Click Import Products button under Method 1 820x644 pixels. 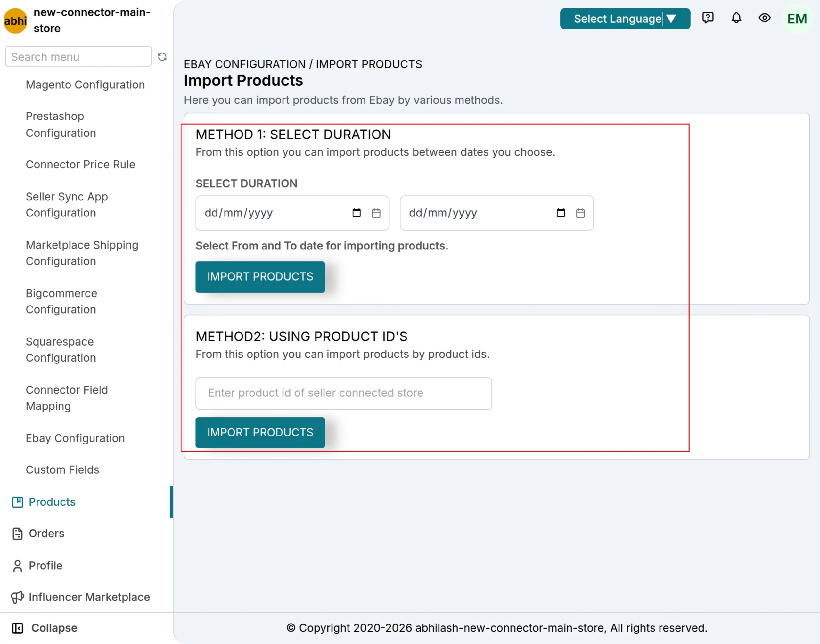260,277
